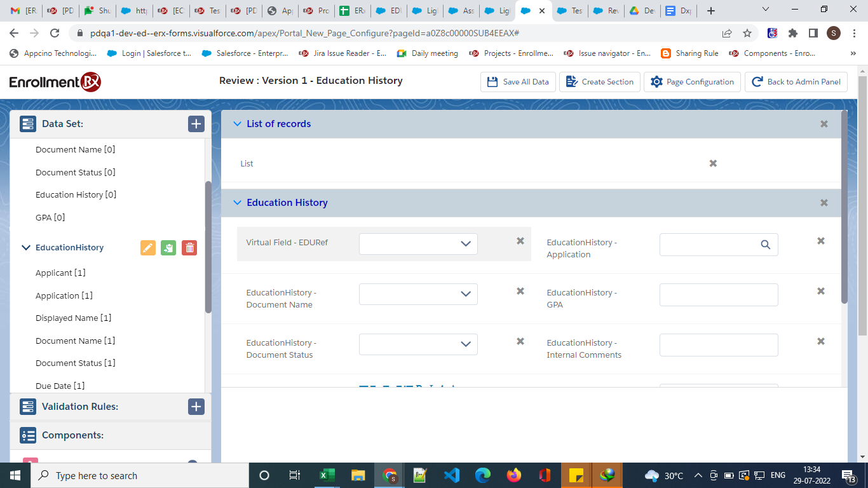The height and width of the screenshot is (488, 868).
Task: Collapse the EducationHistory tree node
Action: [x=26, y=248]
